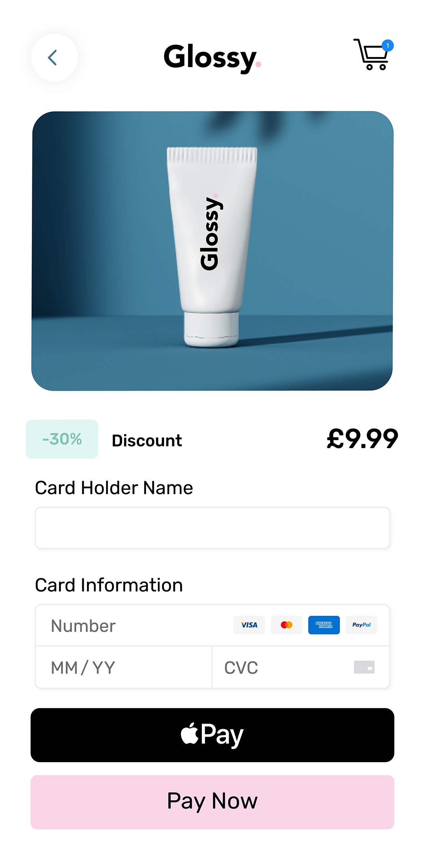Focus the Card Holder Name field
Image resolution: width=425 pixels, height=868 pixels.
213,528
